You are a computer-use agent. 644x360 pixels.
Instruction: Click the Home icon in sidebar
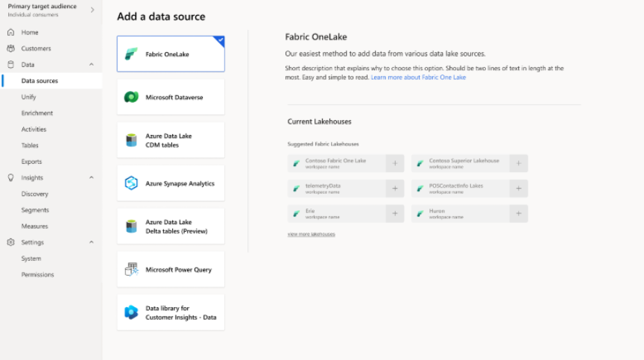pyautogui.click(x=10, y=33)
